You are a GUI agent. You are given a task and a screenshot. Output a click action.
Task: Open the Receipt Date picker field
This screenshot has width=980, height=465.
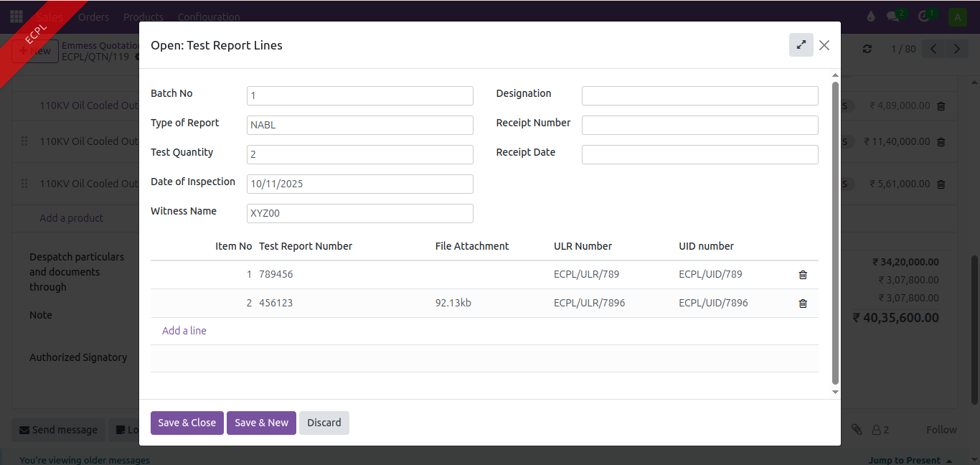pos(699,154)
